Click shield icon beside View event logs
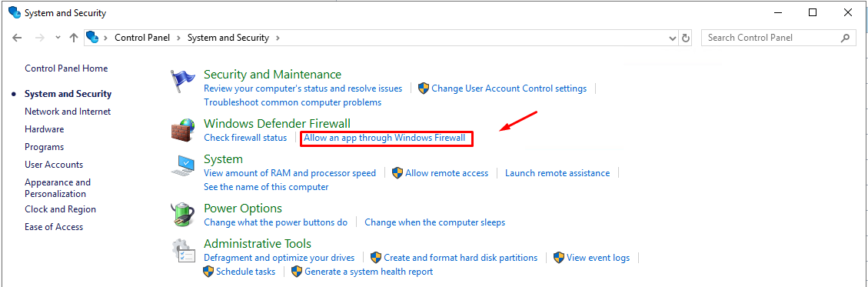Image resolution: width=868 pixels, height=287 pixels. (559, 258)
